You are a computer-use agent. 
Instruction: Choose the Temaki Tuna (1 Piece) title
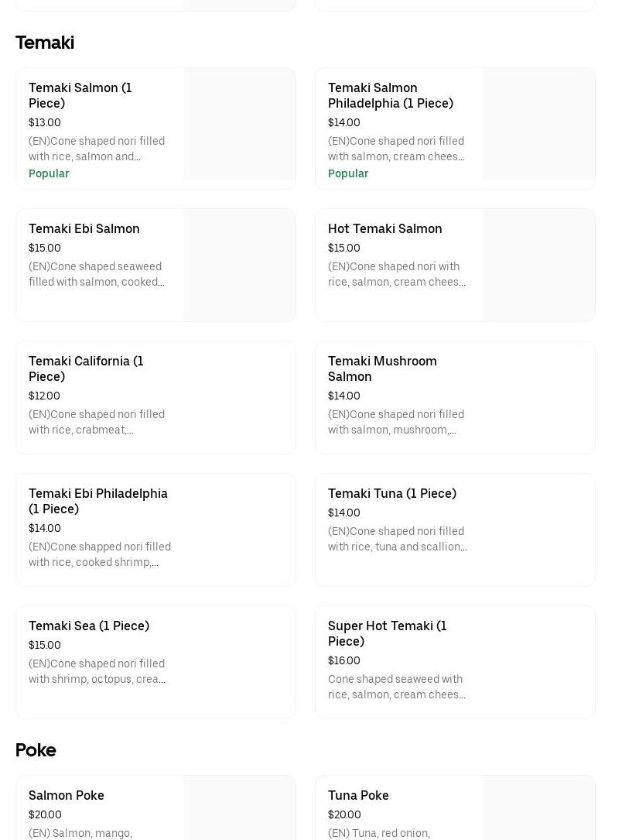pyautogui.click(x=392, y=494)
